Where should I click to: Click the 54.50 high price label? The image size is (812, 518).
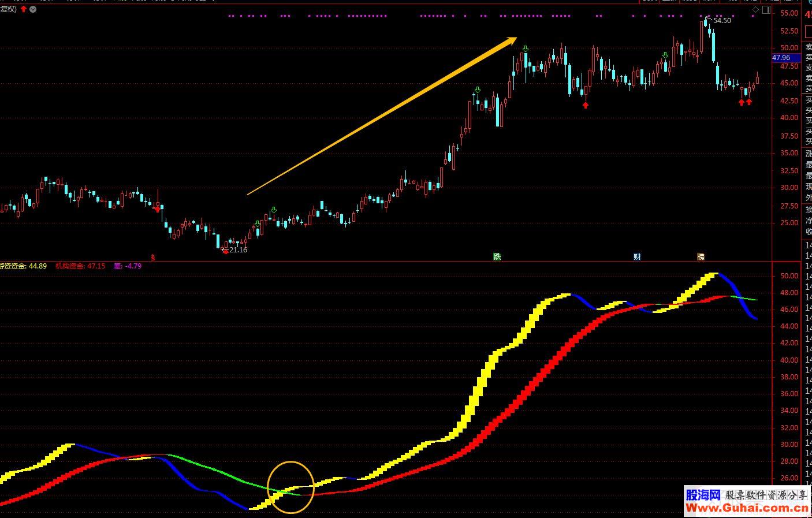(x=722, y=21)
